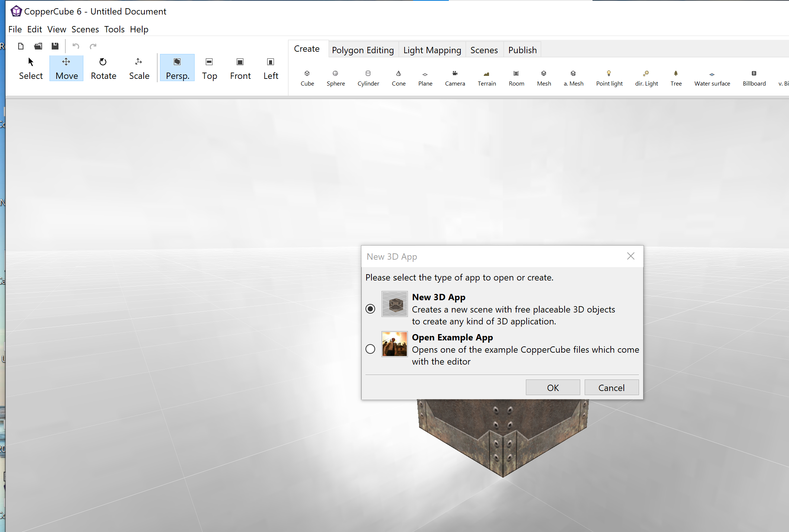Image resolution: width=789 pixels, height=532 pixels.
Task: Switch to the Light Mapping tab
Action: pos(432,50)
